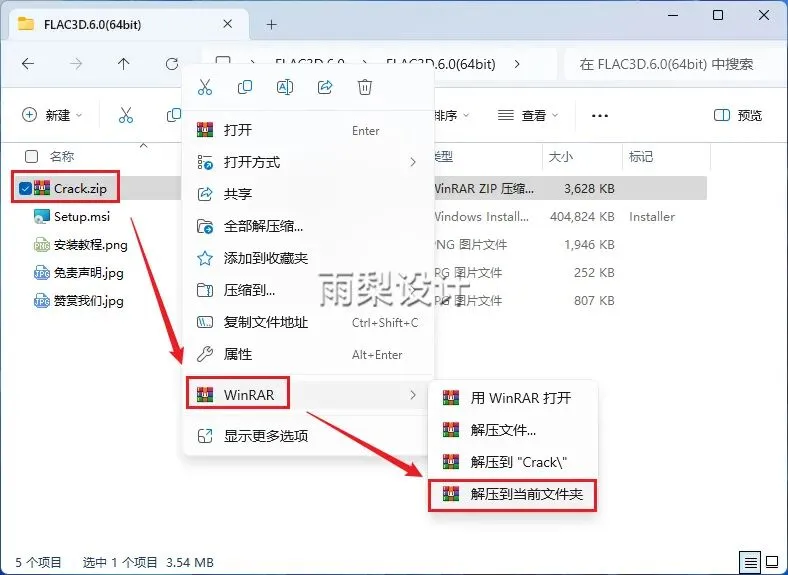The width and height of the screenshot is (788, 575).
Task: Click the Up directory arrow
Action: tap(124, 64)
